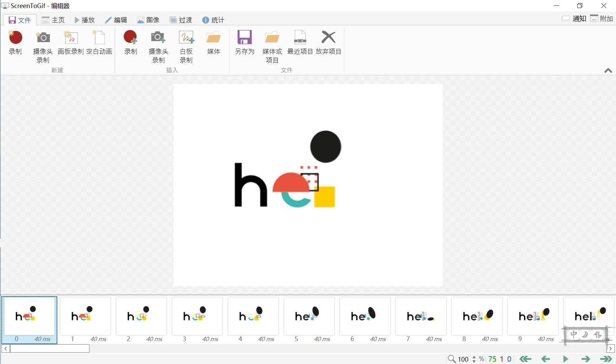616x364 pixels.
Task: Open the 图像 ribbon tab
Action: pos(148,20)
